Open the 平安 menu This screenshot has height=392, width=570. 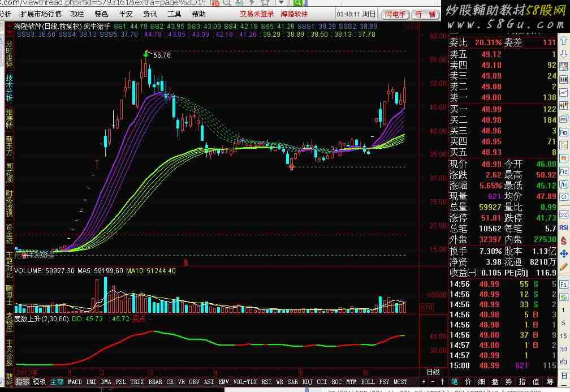[x=126, y=14]
